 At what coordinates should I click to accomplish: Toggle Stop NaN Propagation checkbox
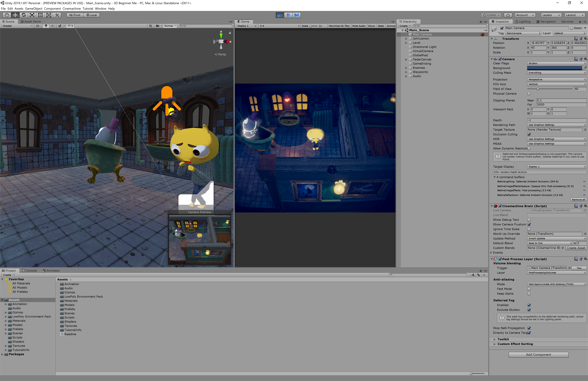pyautogui.click(x=529, y=328)
